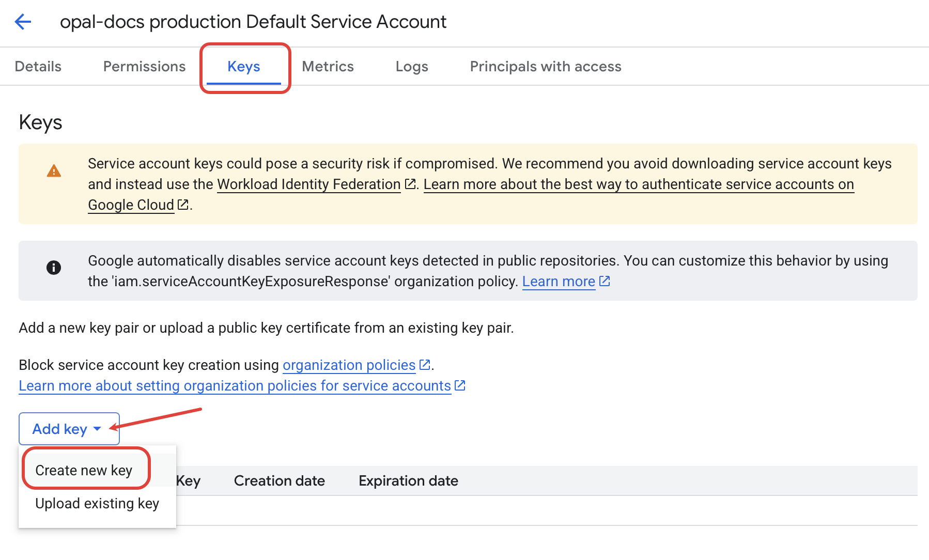The height and width of the screenshot is (560, 929).
Task: Switch to the Permissions tab
Action: coord(144,67)
